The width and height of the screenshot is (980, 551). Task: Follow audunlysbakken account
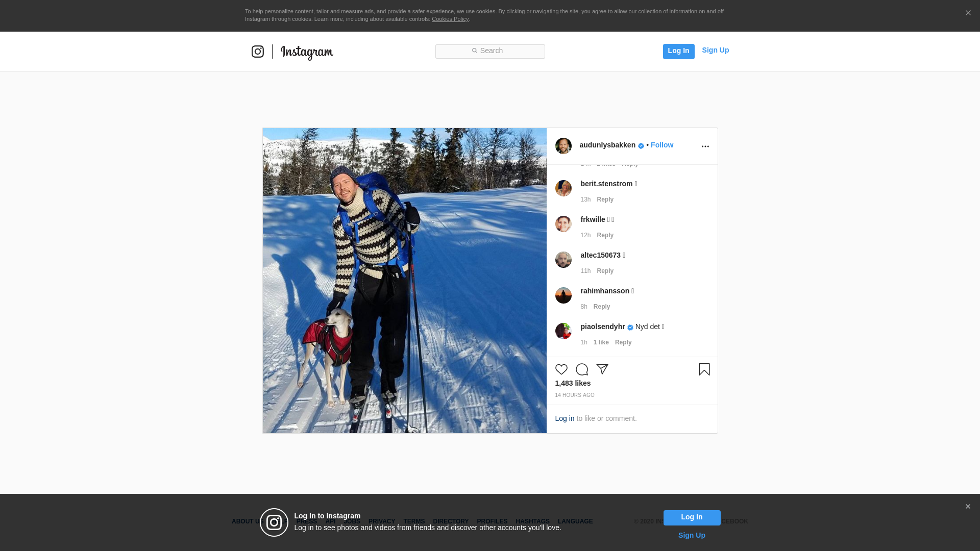click(661, 145)
